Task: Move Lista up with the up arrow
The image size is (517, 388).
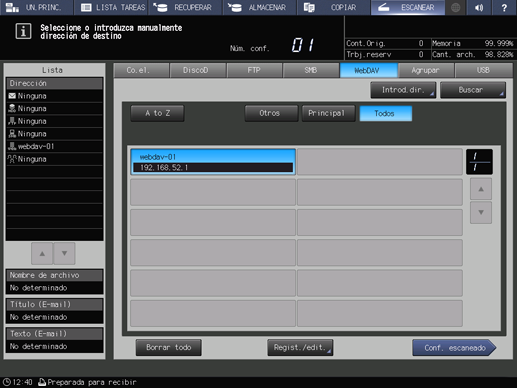Action: pyautogui.click(x=42, y=254)
